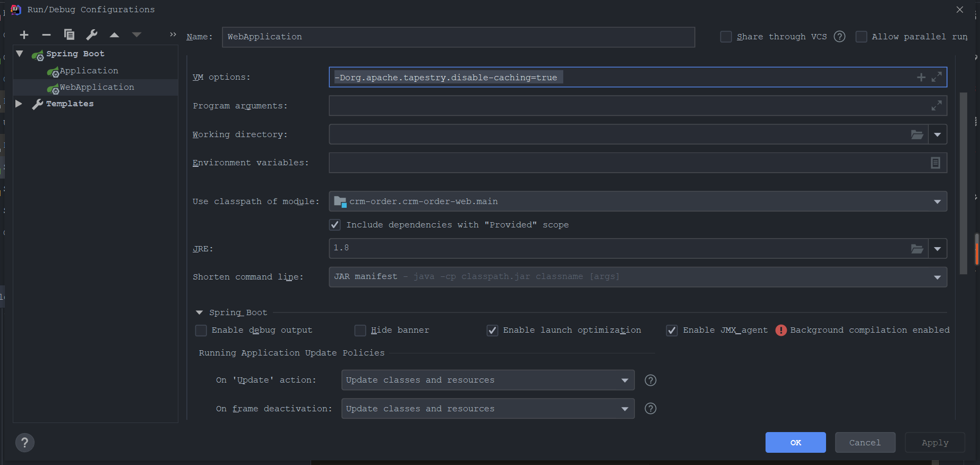Browse for Working directory folder
This screenshot has height=465, width=980.
pos(917,134)
